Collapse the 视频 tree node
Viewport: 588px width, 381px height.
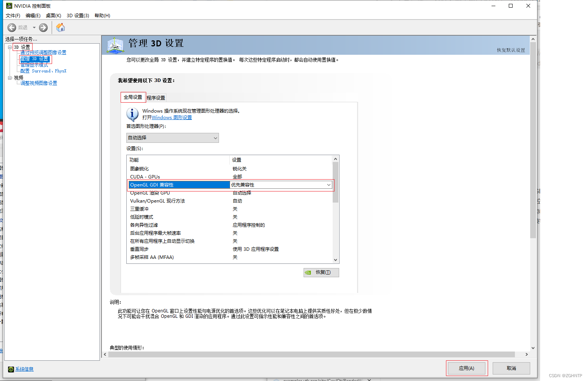10,78
